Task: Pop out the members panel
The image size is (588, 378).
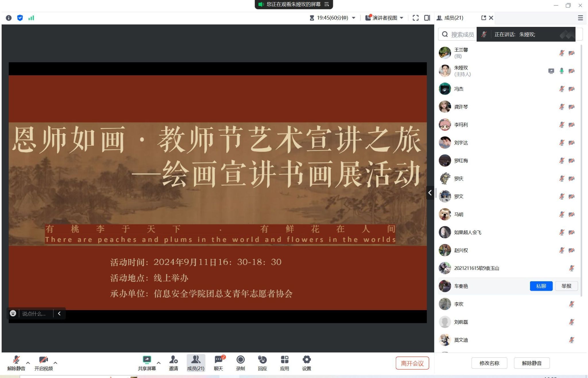Action: [483, 18]
